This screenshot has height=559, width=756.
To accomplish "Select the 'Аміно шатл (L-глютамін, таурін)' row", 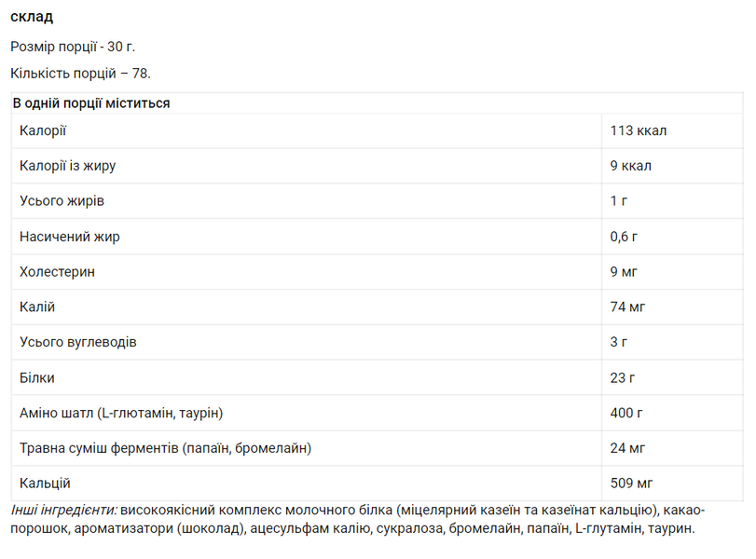I will tap(377, 413).
